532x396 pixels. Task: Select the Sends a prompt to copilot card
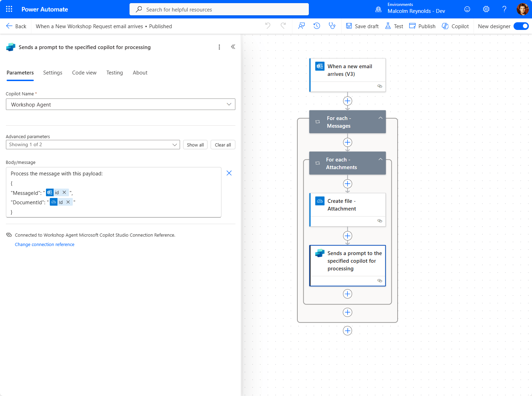click(348, 266)
